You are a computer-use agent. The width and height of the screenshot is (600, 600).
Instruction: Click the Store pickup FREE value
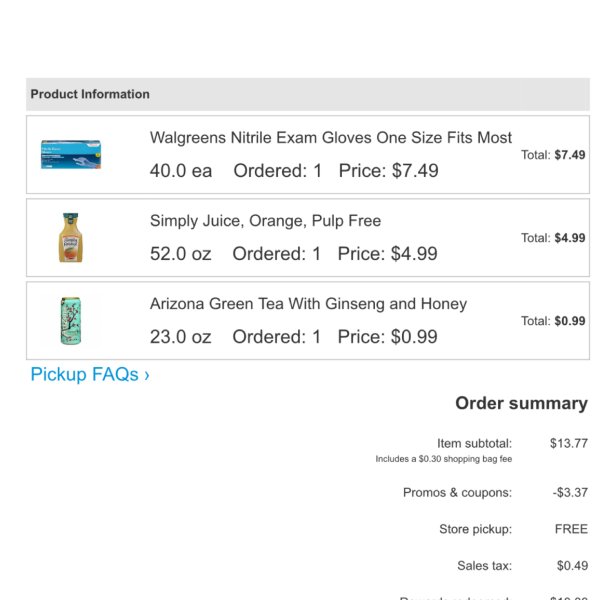coord(571,529)
